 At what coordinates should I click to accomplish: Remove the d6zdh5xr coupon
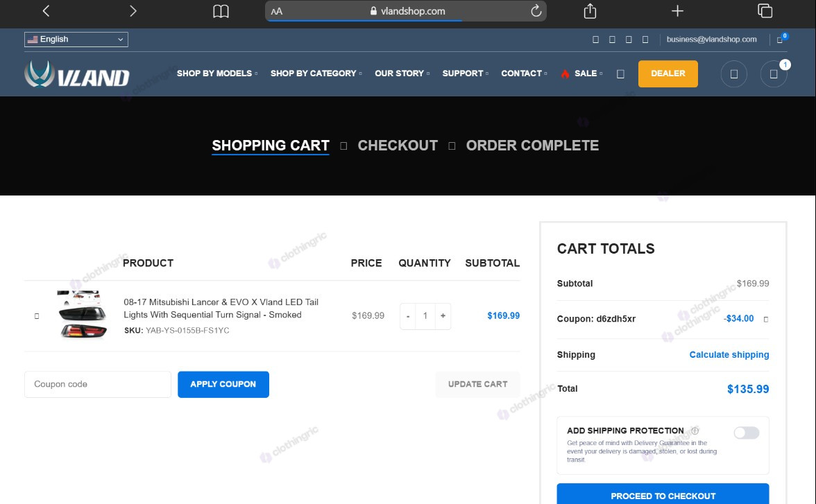coord(765,320)
